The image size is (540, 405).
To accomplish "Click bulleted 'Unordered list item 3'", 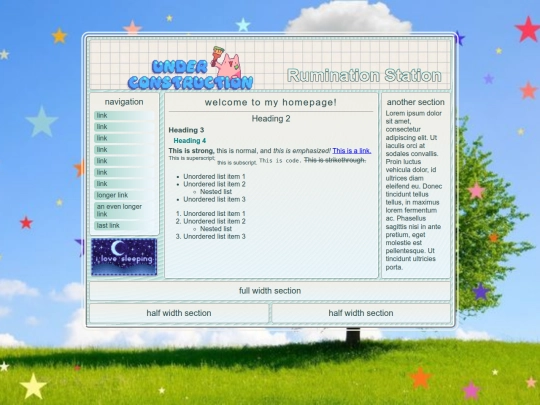I will point(214,199).
